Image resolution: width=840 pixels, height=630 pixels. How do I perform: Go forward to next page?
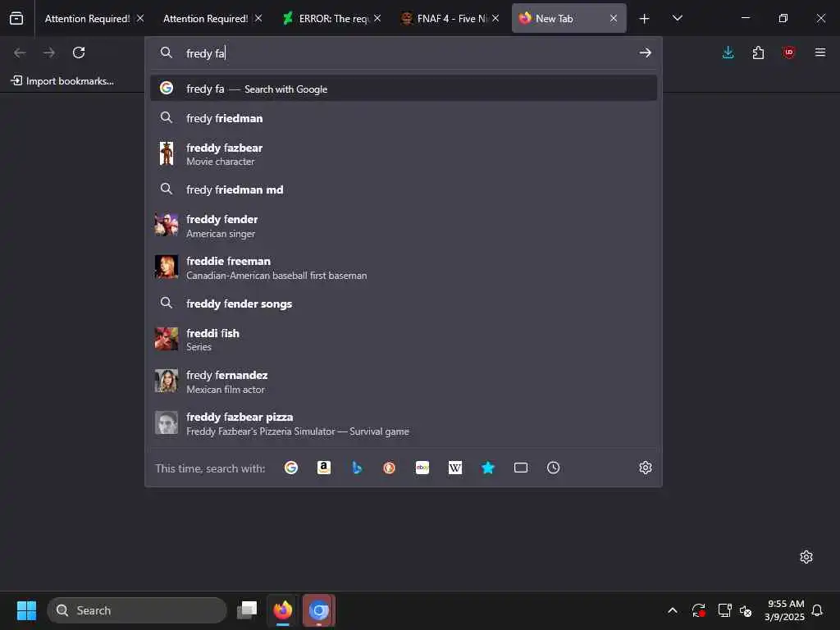(x=49, y=52)
